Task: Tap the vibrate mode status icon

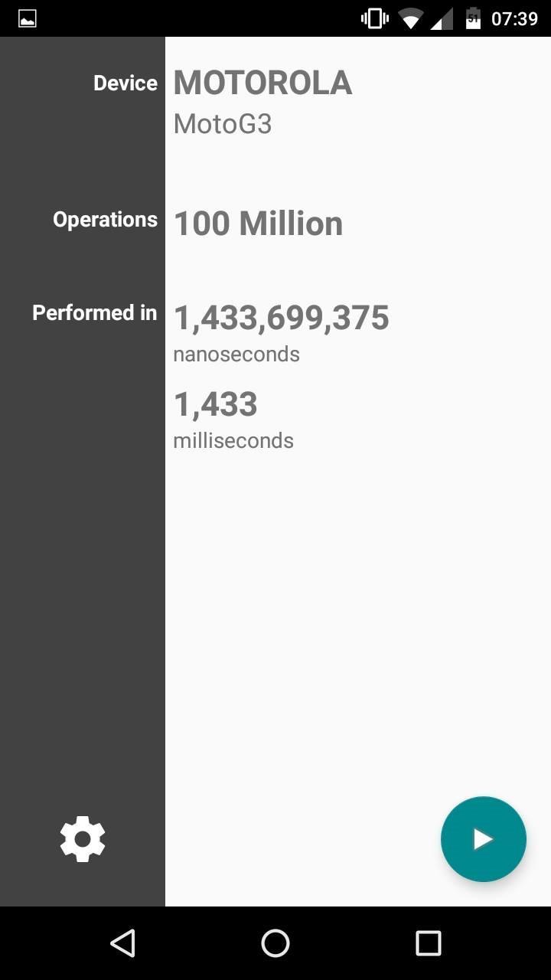Action: coord(375,18)
